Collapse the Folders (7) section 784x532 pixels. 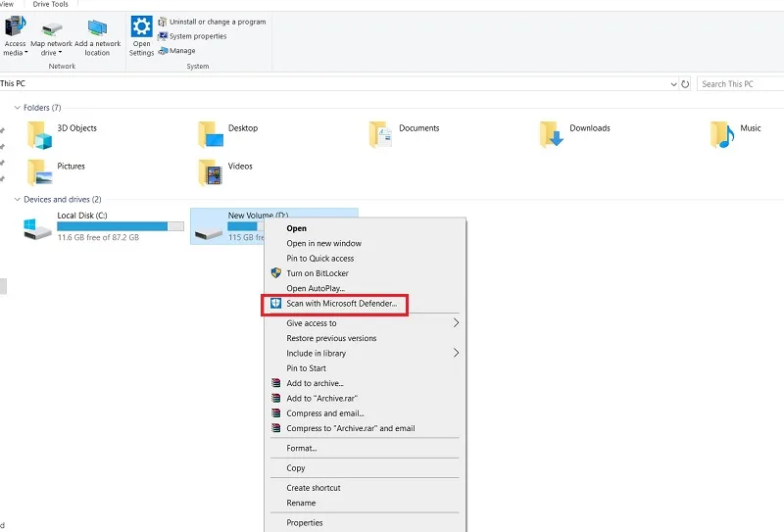(x=17, y=108)
